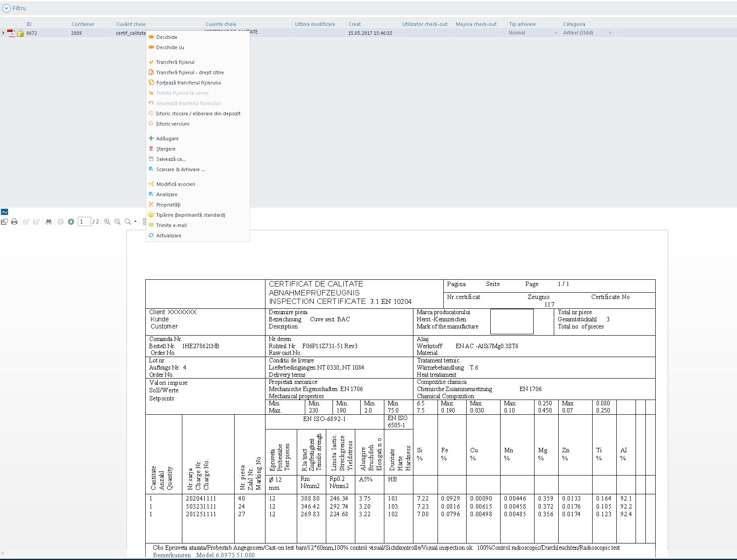
Task: Click the binoculars search icon
Action: coord(49,222)
